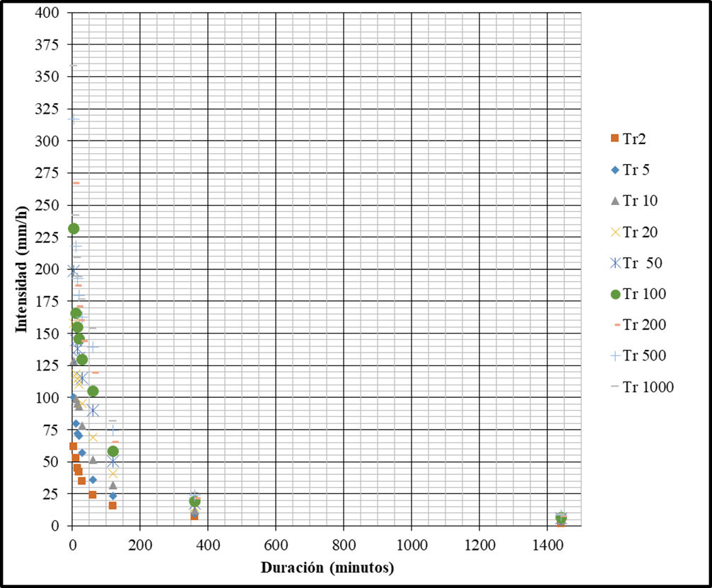The height and width of the screenshot is (588, 712).
Task: Select the Tr 1000 gray dash legend marker
Action: [x=615, y=387]
